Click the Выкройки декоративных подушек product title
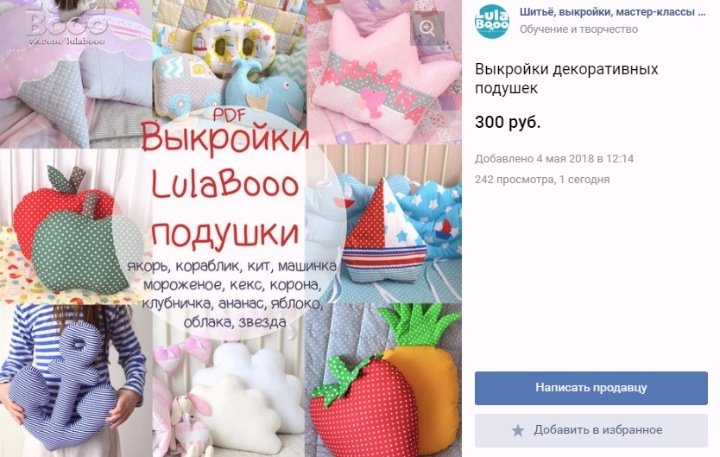The width and height of the screenshot is (720, 457). [x=566, y=79]
